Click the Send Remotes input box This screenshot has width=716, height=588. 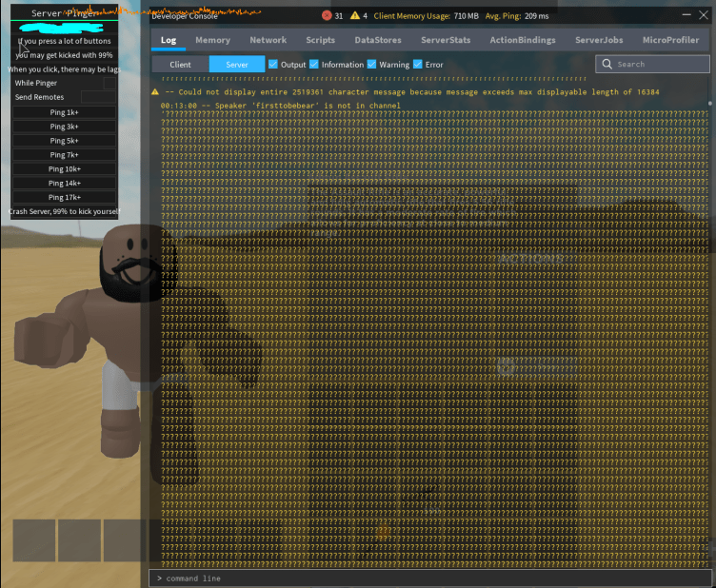pos(98,97)
